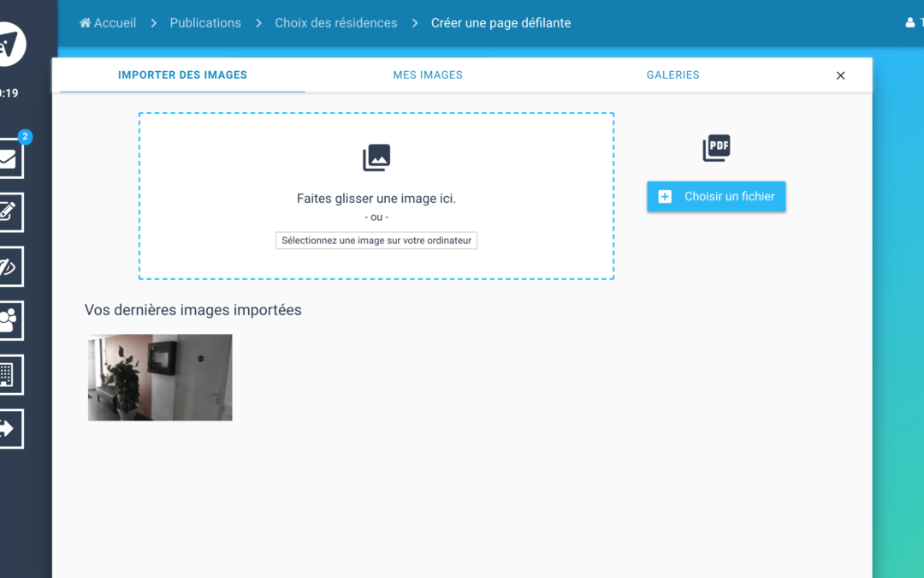Click Sélectionnez une image sur votre ordinateur
This screenshot has width=924, height=578.
[x=376, y=241]
